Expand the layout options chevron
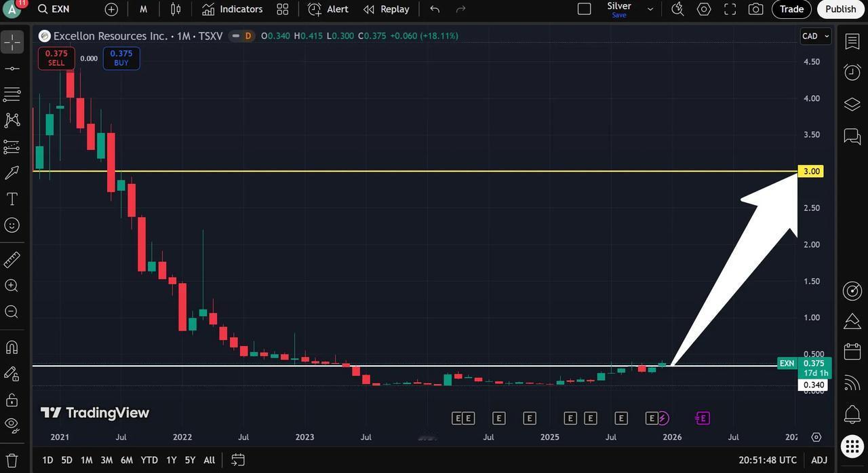 (x=650, y=9)
